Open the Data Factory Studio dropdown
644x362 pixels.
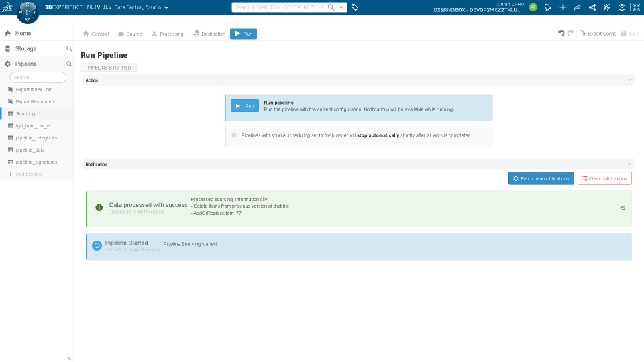click(142, 7)
